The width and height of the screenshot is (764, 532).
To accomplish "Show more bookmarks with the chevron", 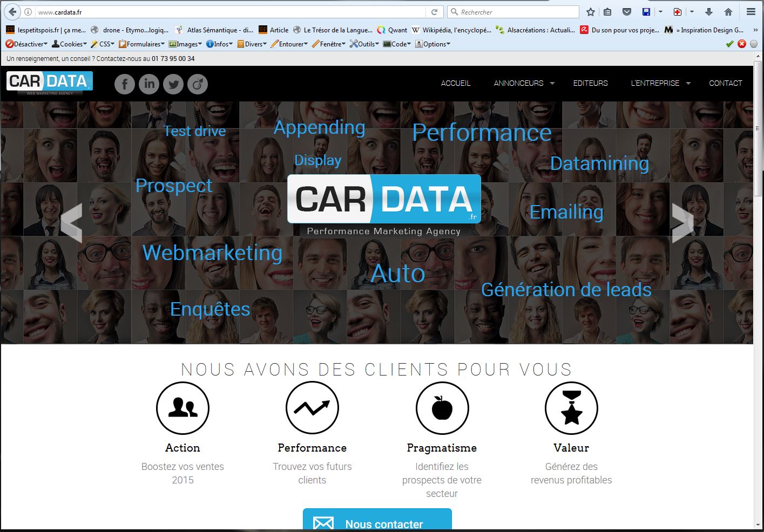I will pyautogui.click(x=756, y=30).
